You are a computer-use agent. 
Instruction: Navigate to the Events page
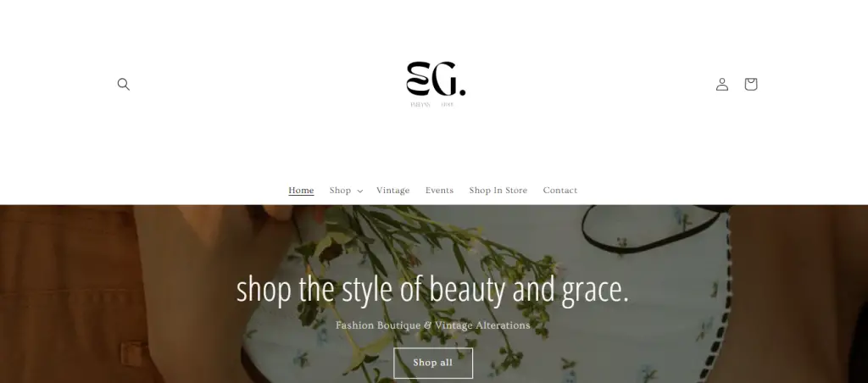[440, 191]
